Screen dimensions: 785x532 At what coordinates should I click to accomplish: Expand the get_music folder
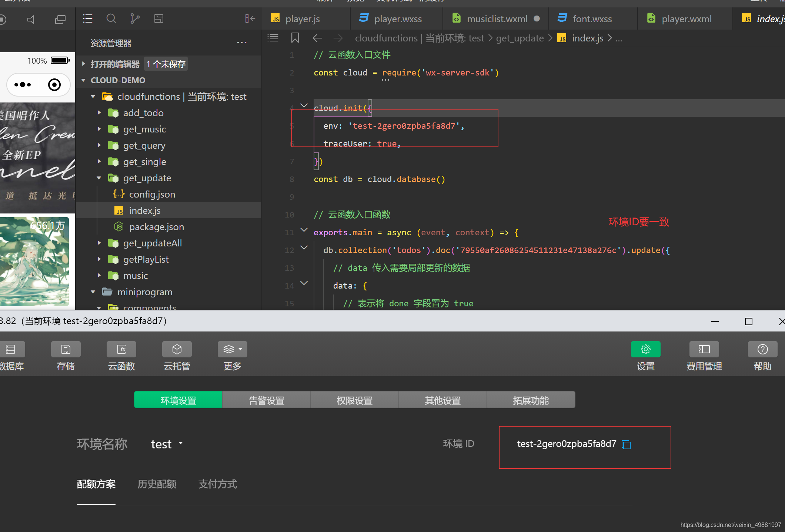pos(99,129)
